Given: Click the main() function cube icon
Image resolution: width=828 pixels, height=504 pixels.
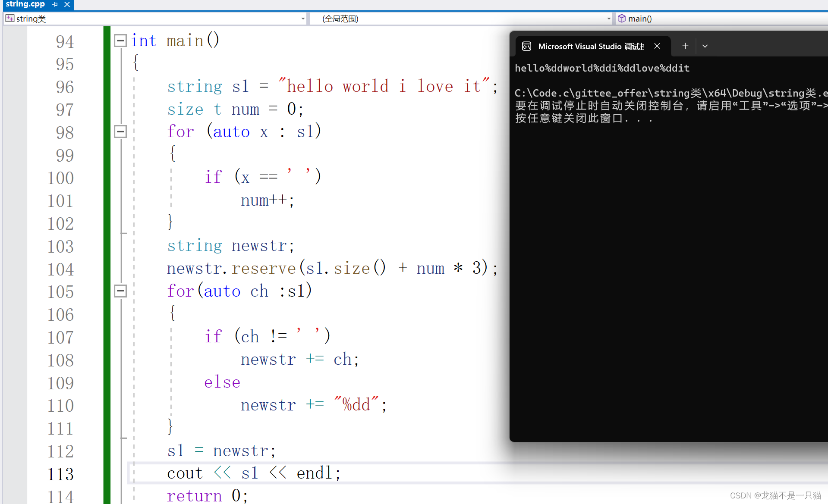Looking at the screenshot, I should click(621, 18).
